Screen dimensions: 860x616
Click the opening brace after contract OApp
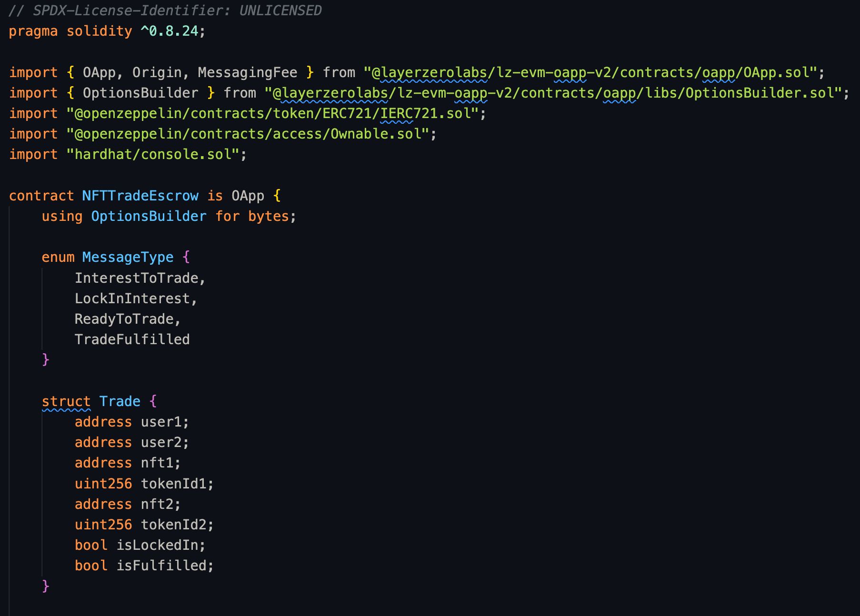click(277, 196)
